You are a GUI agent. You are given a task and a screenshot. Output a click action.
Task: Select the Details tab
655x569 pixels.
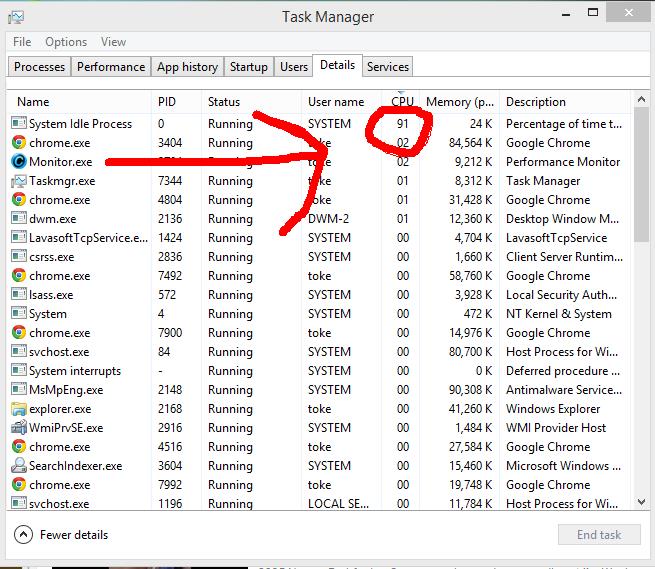[337, 65]
